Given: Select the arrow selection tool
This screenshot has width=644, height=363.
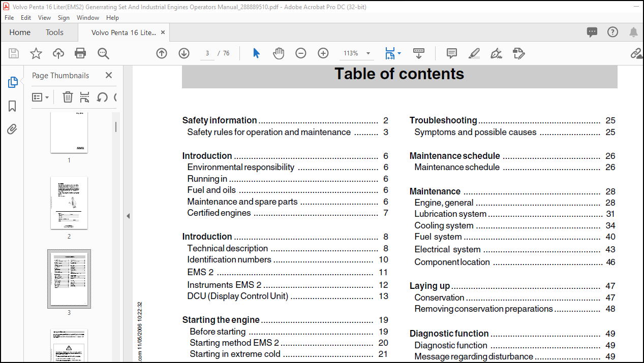Looking at the screenshot, I should point(256,53).
